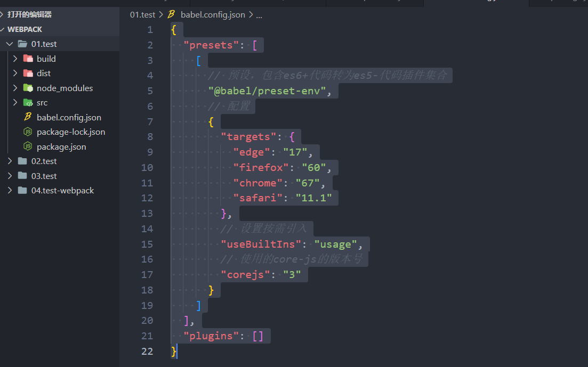Click the build folder icon
Viewport: 588px width, 367px height.
(28, 59)
